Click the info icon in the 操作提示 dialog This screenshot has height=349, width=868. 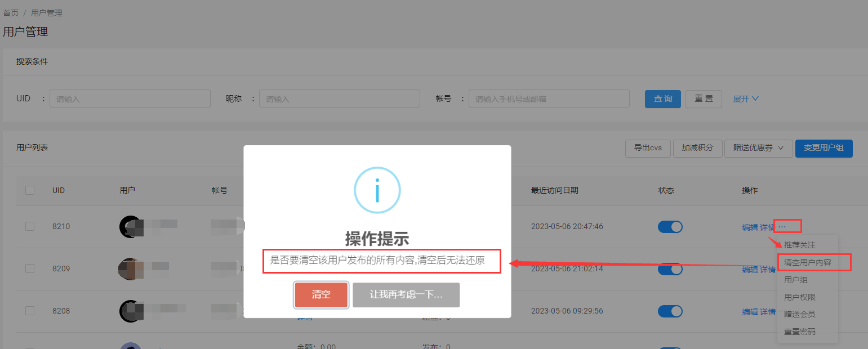coord(377,190)
